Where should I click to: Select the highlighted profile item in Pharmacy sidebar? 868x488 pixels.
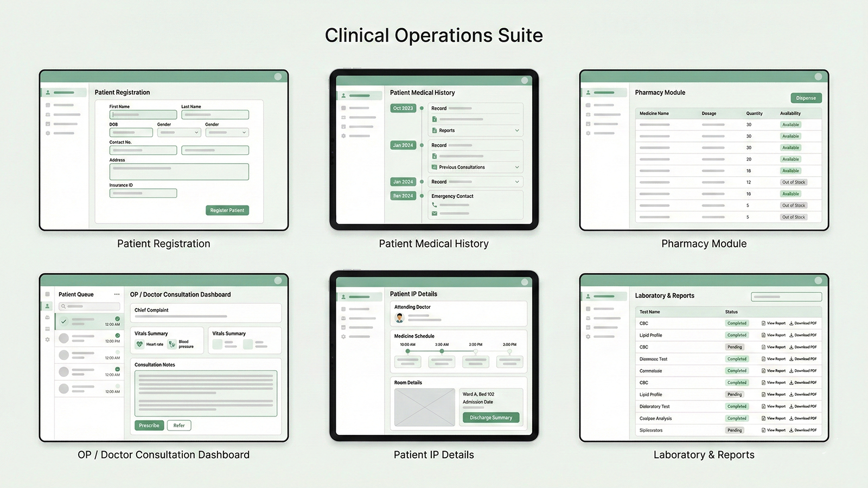[604, 92]
